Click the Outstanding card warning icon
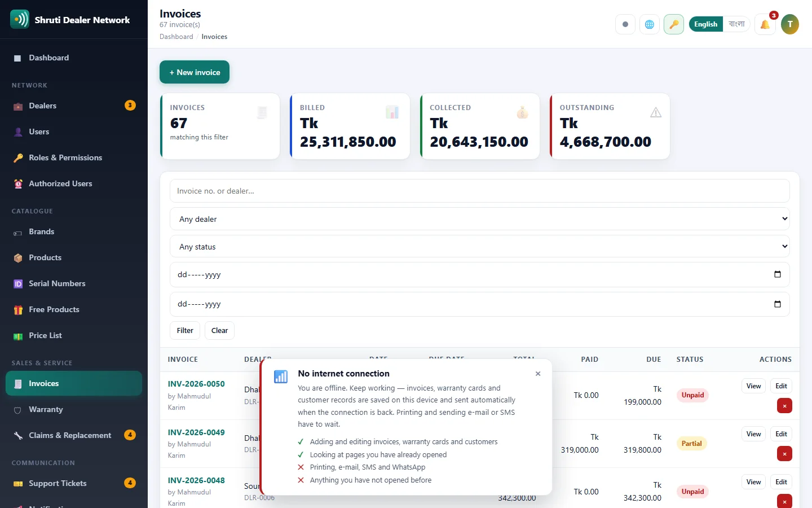812x508 pixels. [x=656, y=112]
